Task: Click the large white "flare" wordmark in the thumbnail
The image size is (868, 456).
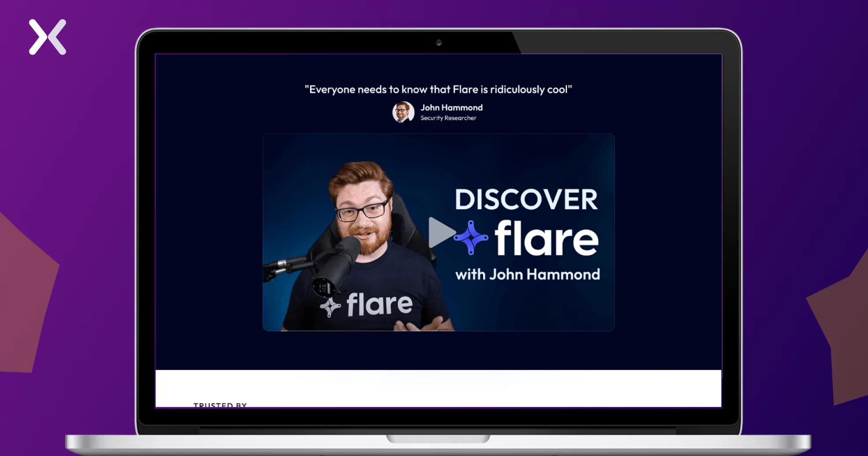Action: (547, 238)
